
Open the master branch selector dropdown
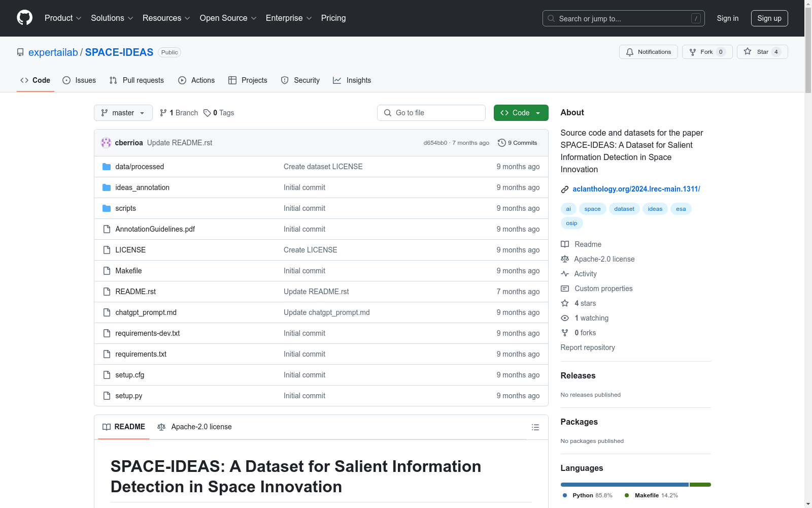(x=123, y=113)
